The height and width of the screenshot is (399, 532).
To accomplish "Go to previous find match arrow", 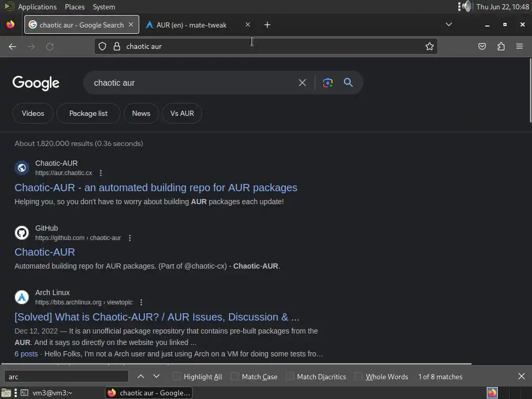I will [141, 376].
